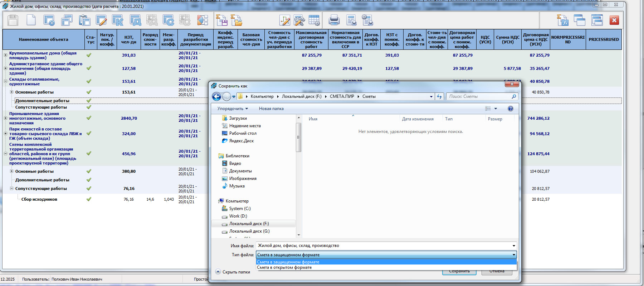The image size is (644, 286).
Task: Open the Упорядочить dropdown menu
Action: [x=233, y=109]
